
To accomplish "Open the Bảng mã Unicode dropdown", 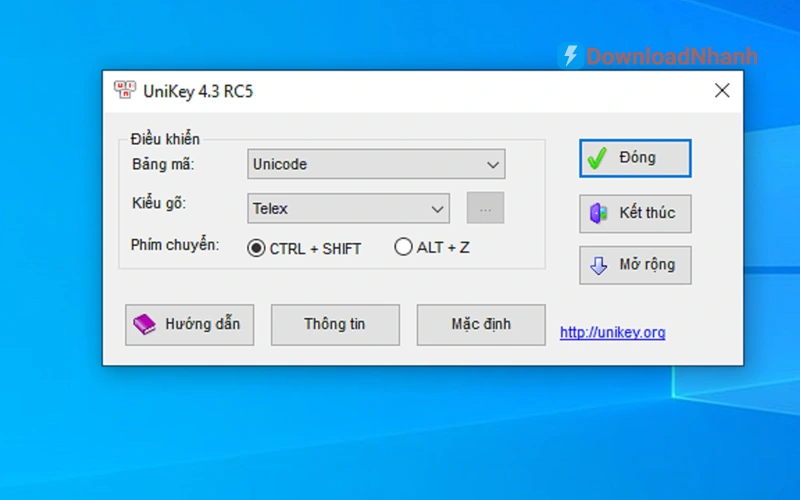I will pyautogui.click(x=377, y=164).
